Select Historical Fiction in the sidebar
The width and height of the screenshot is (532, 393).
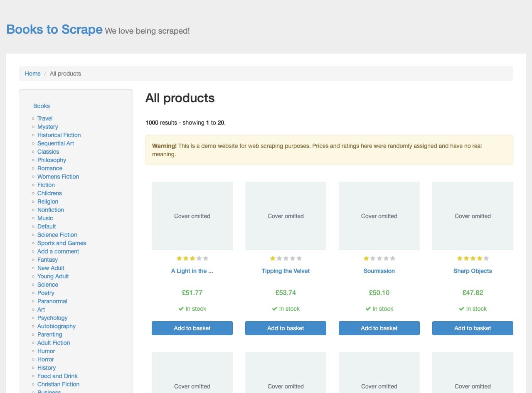[x=59, y=135]
